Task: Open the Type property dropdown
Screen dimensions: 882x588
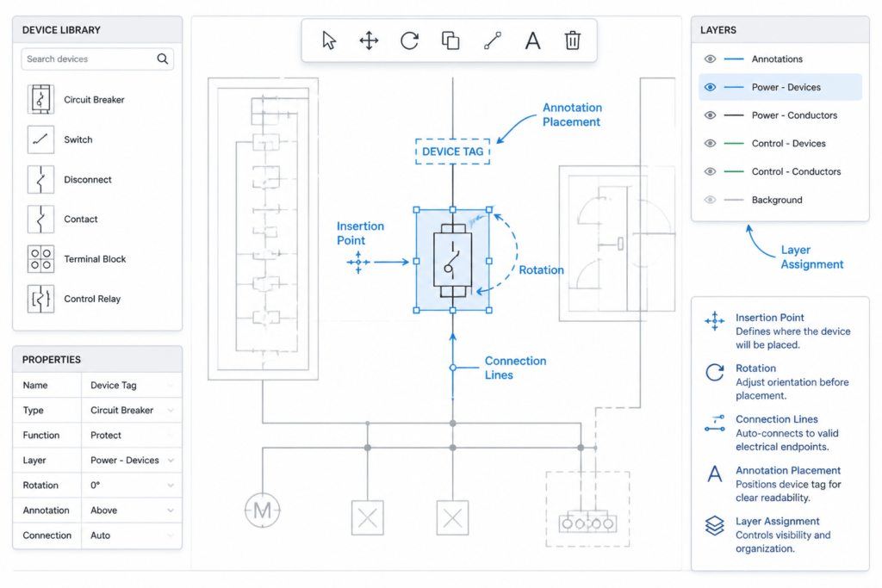Action: pos(171,411)
